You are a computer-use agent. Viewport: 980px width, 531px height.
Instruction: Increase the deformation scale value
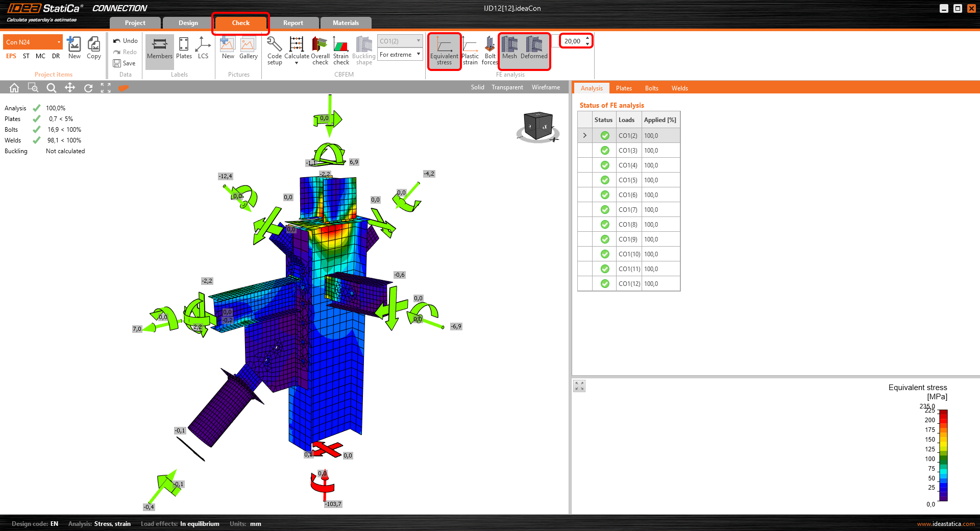point(588,38)
